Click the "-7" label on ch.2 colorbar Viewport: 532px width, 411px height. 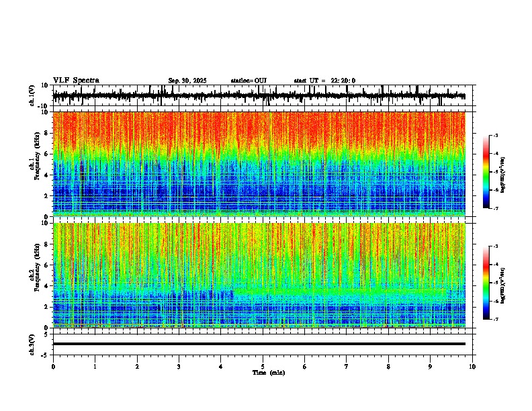[x=495, y=319]
